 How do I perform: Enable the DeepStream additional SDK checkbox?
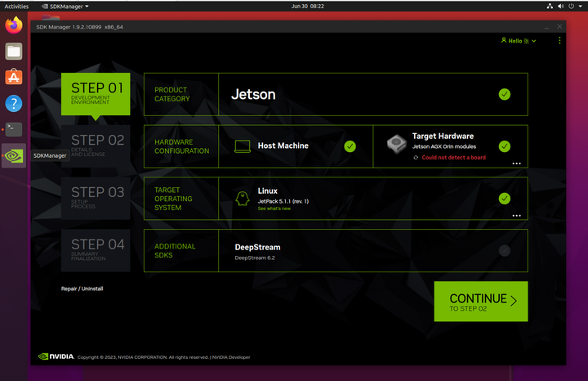tap(505, 250)
